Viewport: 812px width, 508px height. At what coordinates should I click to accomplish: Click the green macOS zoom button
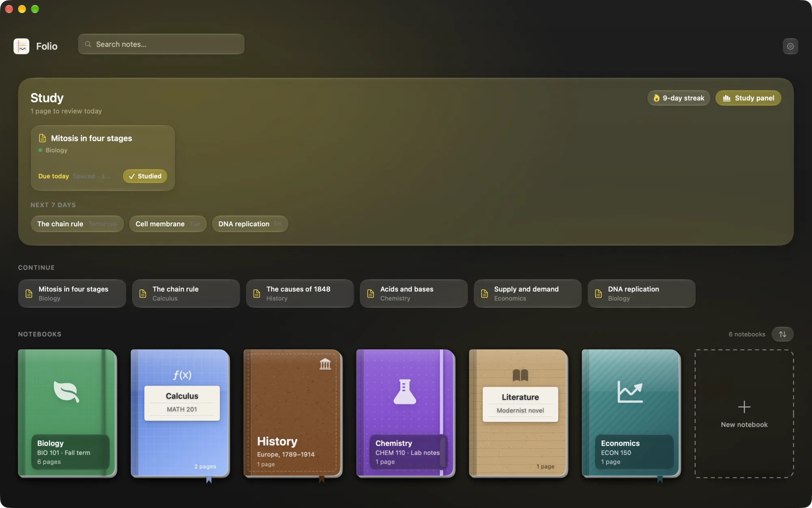(35, 9)
